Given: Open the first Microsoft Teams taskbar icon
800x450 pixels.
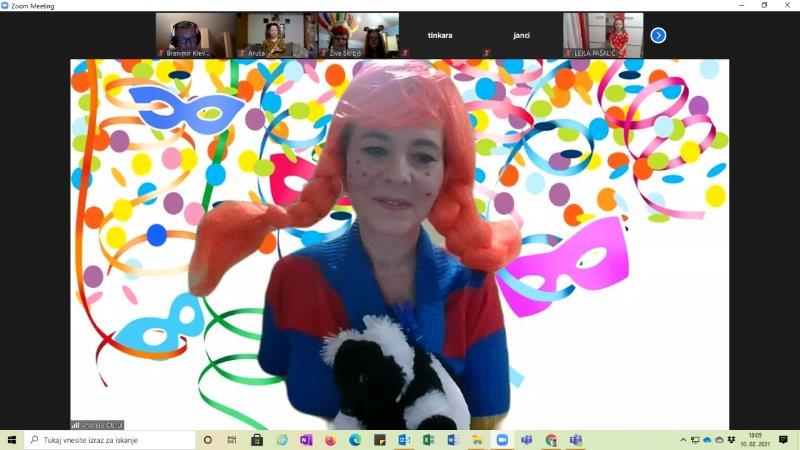Looking at the screenshot, I should [527, 440].
